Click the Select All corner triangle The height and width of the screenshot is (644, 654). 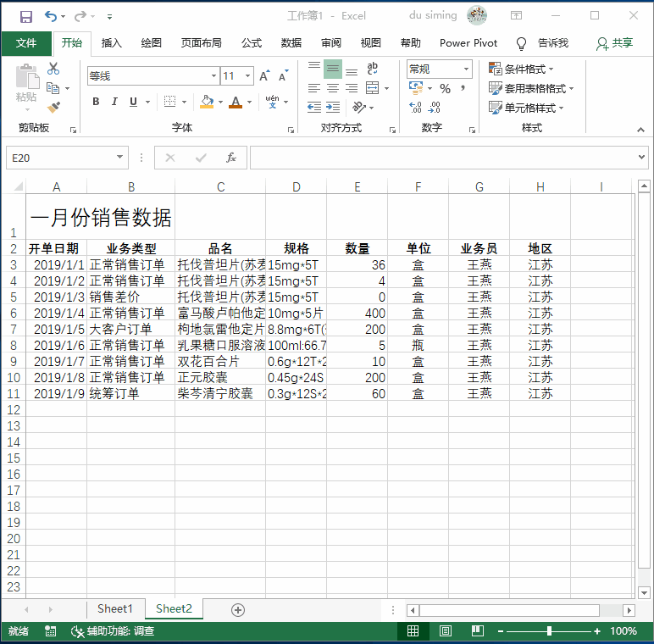tap(18, 186)
